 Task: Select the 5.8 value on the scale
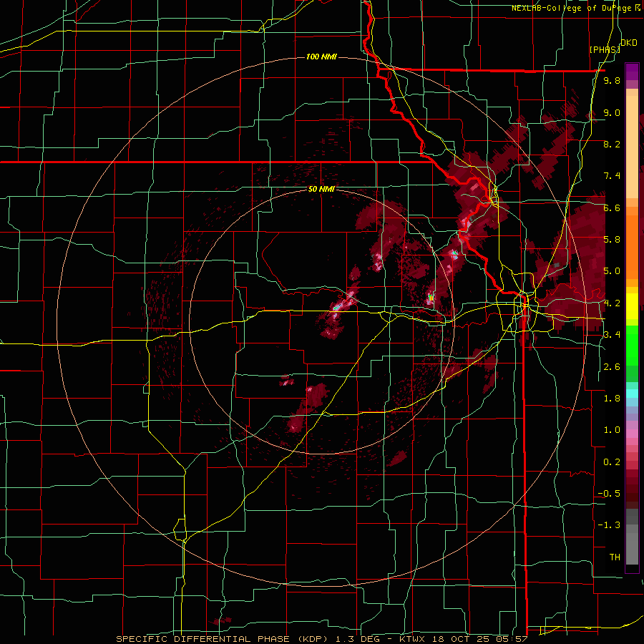pyautogui.click(x=612, y=240)
